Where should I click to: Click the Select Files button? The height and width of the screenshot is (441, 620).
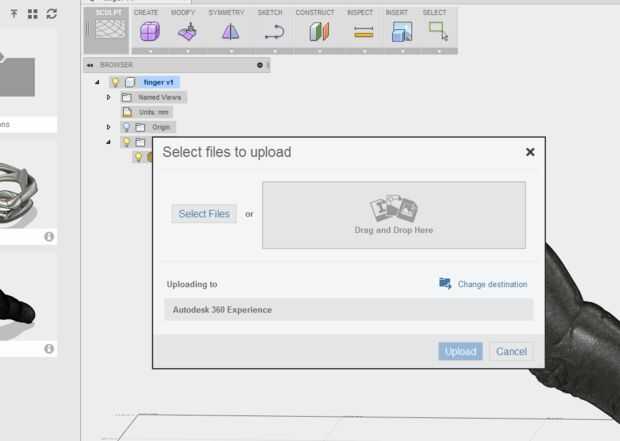tap(204, 214)
